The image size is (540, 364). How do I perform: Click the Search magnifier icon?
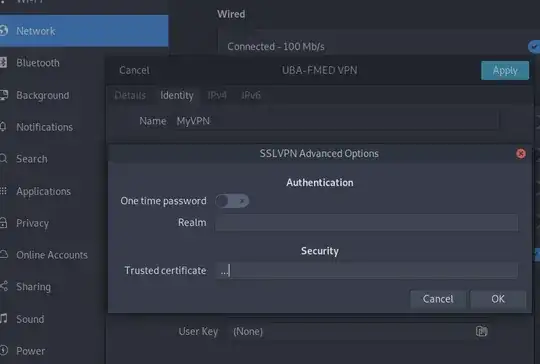click(x=3, y=158)
